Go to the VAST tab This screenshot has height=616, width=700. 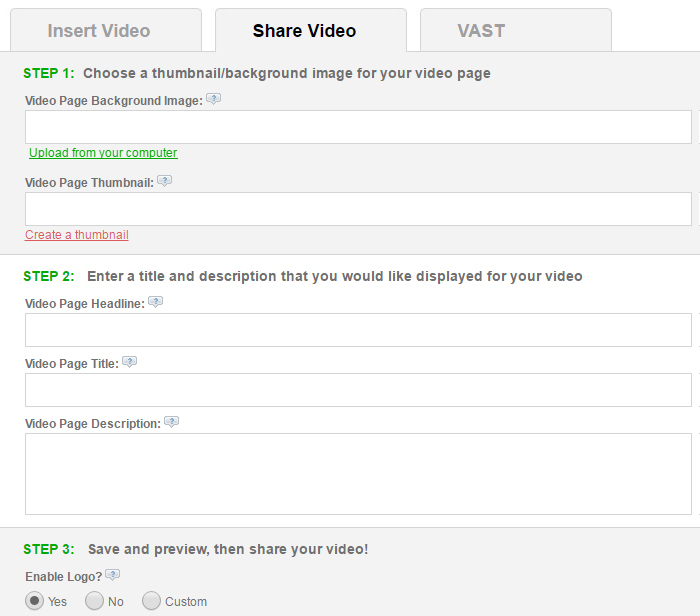click(516, 30)
